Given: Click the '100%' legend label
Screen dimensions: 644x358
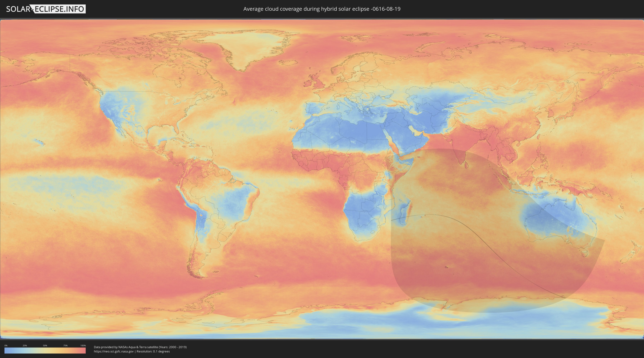Looking at the screenshot, I should pyautogui.click(x=83, y=345).
